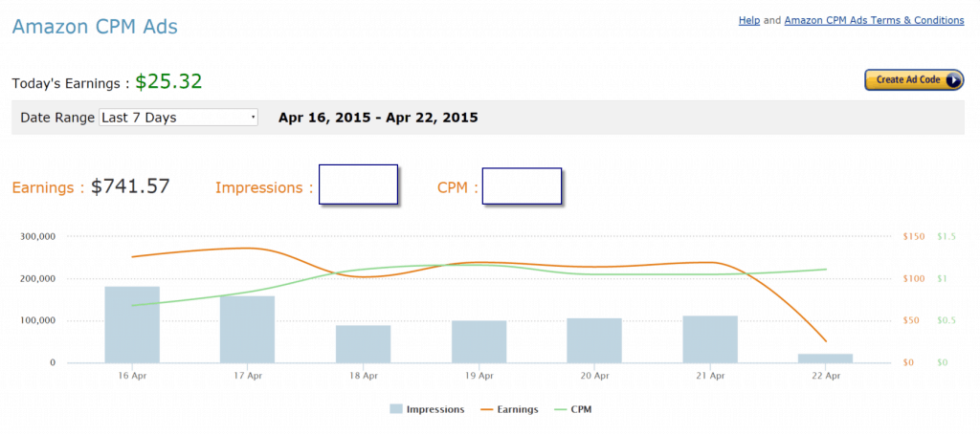
Task: Open the Date Range dropdown
Action: click(x=178, y=118)
